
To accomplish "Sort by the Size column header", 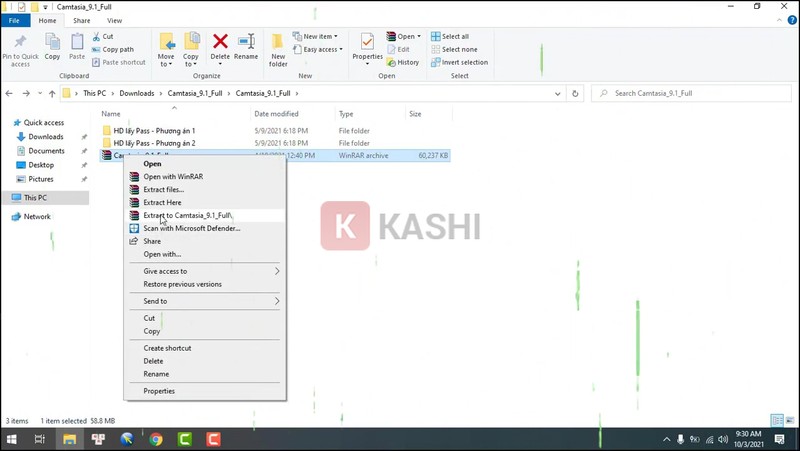I will (x=415, y=114).
